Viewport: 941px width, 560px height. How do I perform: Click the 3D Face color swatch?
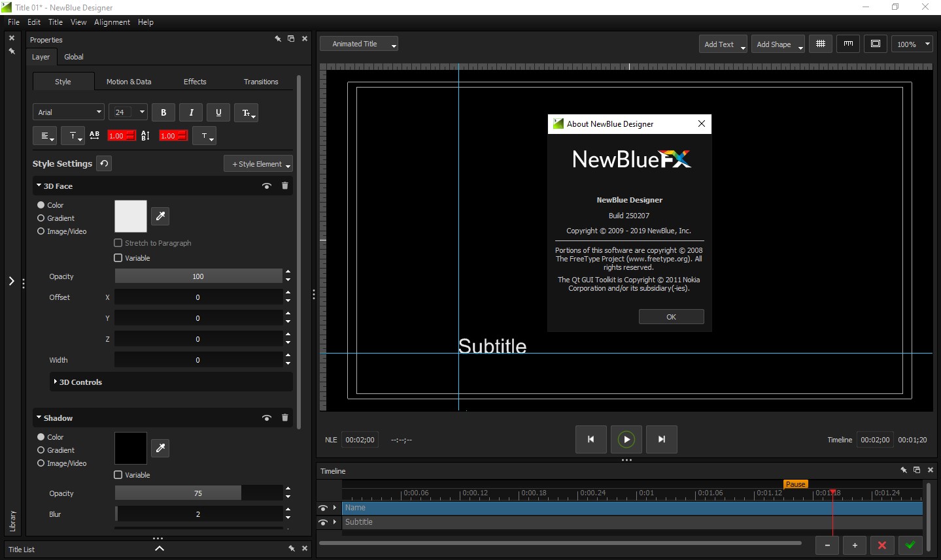pos(130,216)
